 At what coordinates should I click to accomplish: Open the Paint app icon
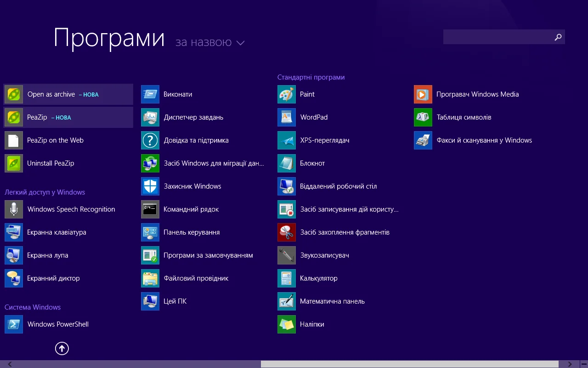pos(287,94)
